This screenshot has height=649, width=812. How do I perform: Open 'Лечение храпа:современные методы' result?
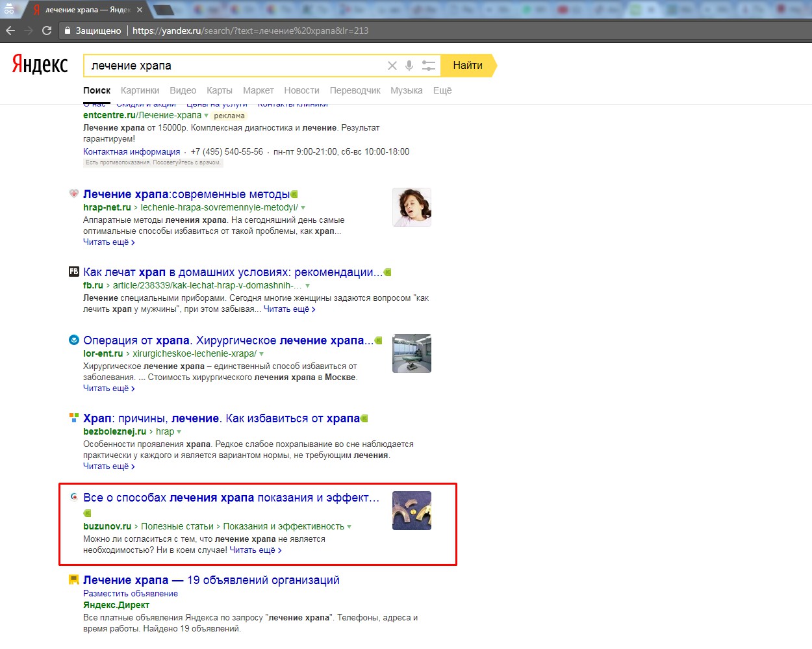[186, 194]
